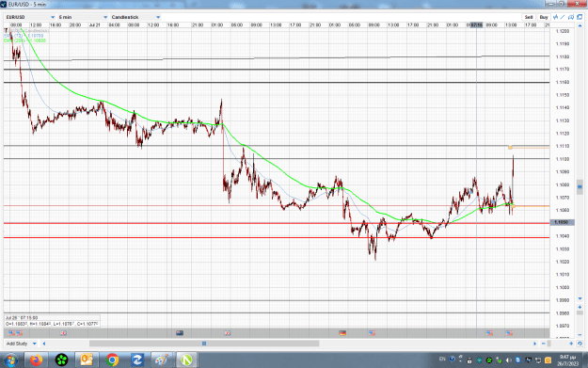Click the Australian flag news event marker
588x368 pixels.
click(180, 333)
